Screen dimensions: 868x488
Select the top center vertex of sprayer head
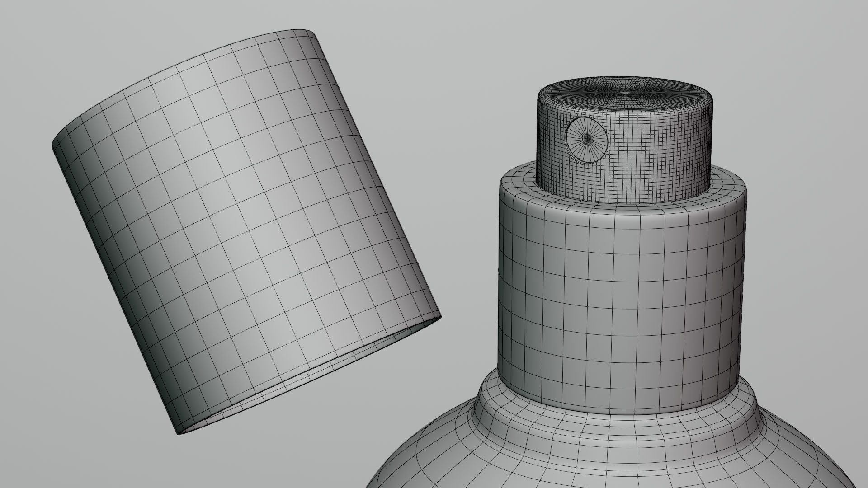(x=624, y=92)
